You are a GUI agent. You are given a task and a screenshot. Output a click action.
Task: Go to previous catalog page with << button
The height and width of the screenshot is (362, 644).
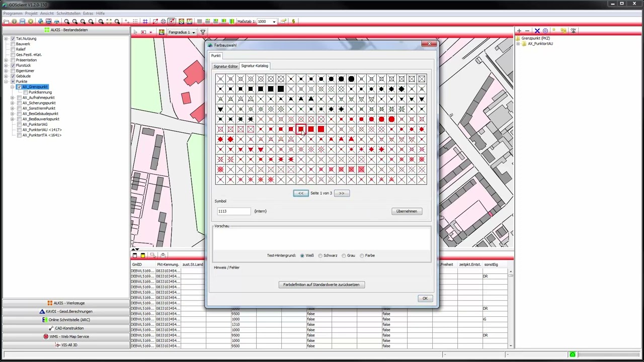[x=301, y=193]
